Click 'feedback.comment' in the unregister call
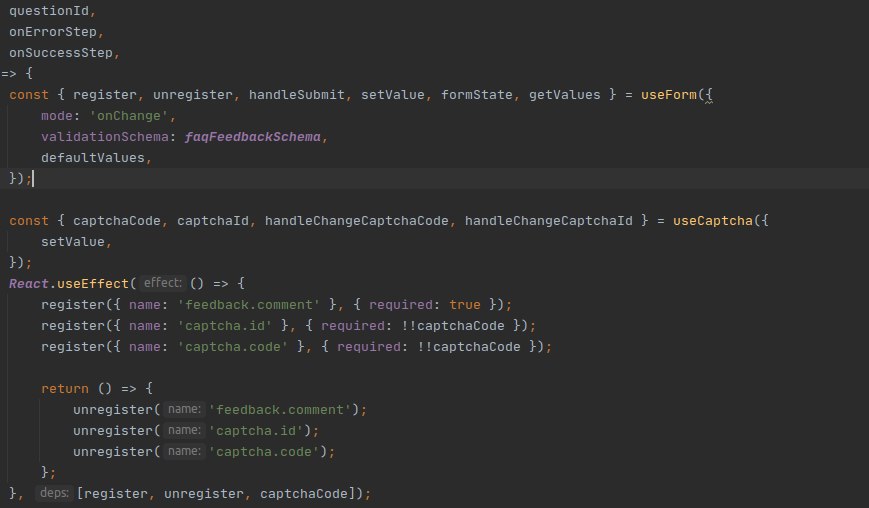The width and height of the screenshot is (869, 508). (280, 409)
